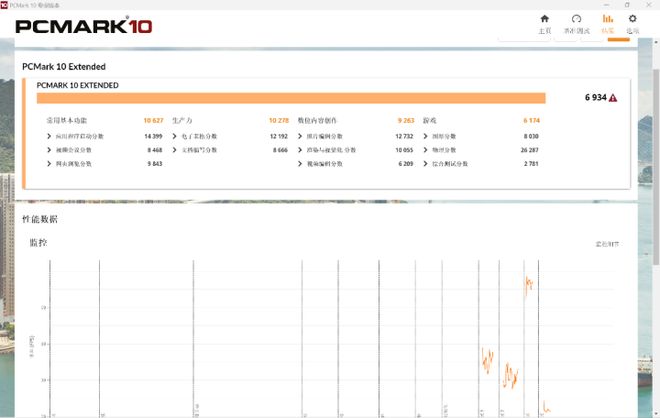Viewport: 660px width, 418px height.
Task: Click the tall orange spike in monitoring chart
Action: tap(528, 283)
